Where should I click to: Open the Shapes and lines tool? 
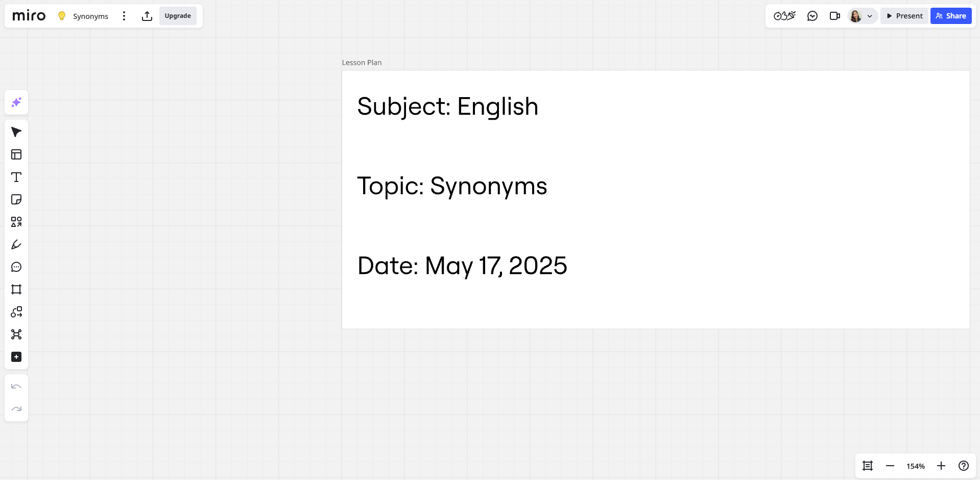16,222
